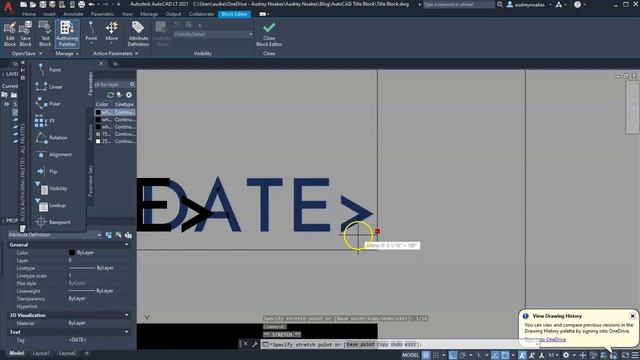Viewport: 640px width, 360px height.
Task: Select the Rotation parameter in palette
Action: click(51, 138)
